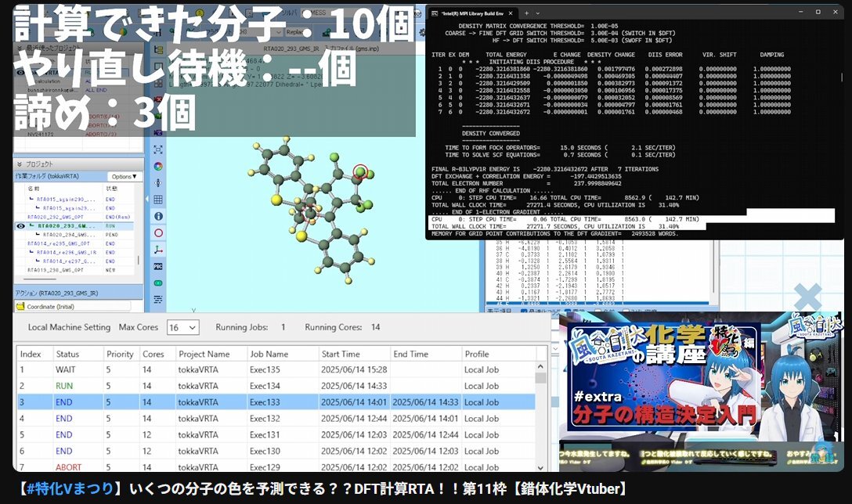Open the terminal tab list dropdown chevron

pyautogui.click(x=538, y=13)
